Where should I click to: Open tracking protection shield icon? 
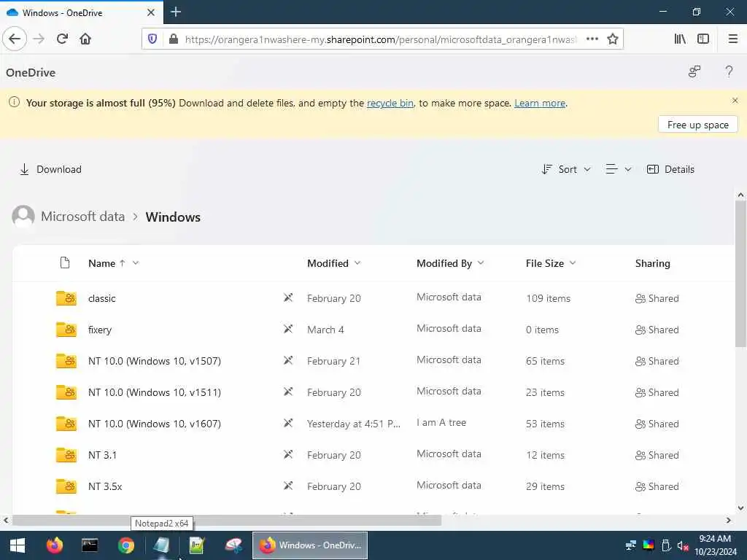(152, 39)
